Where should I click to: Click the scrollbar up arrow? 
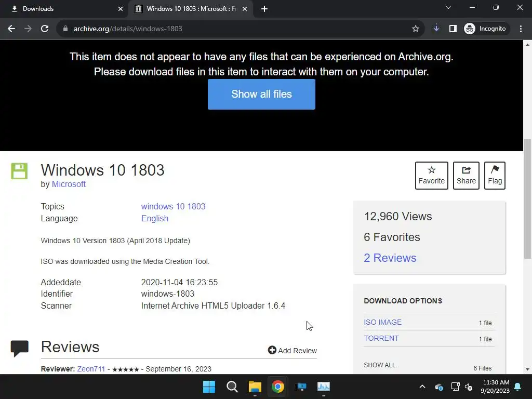coord(528,45)
